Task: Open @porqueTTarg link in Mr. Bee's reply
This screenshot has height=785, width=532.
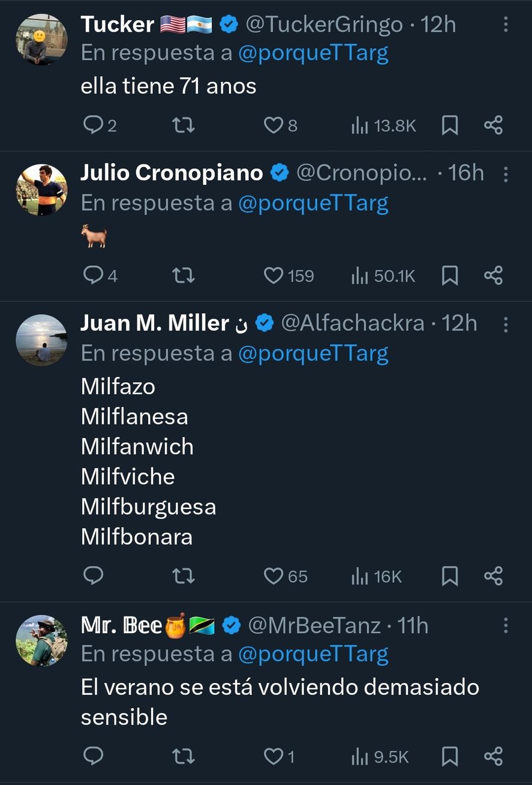Action: 313,654
